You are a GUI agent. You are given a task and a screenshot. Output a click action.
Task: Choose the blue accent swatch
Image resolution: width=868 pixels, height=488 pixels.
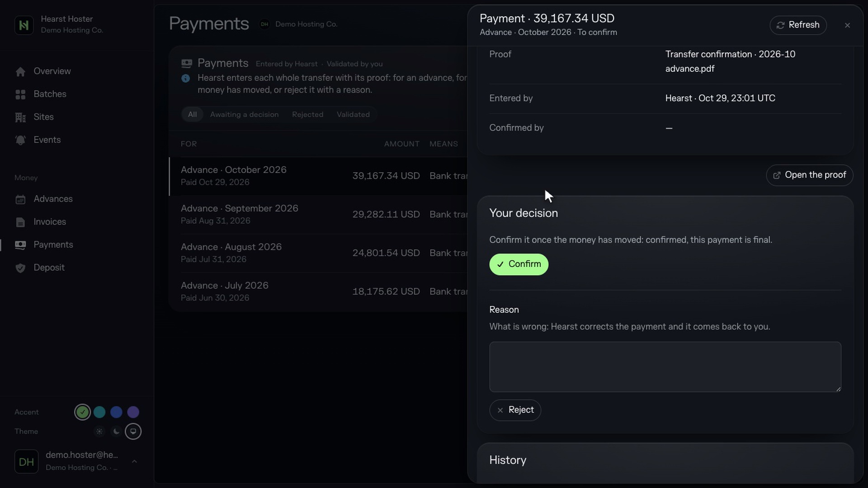(x=116, y=412)
